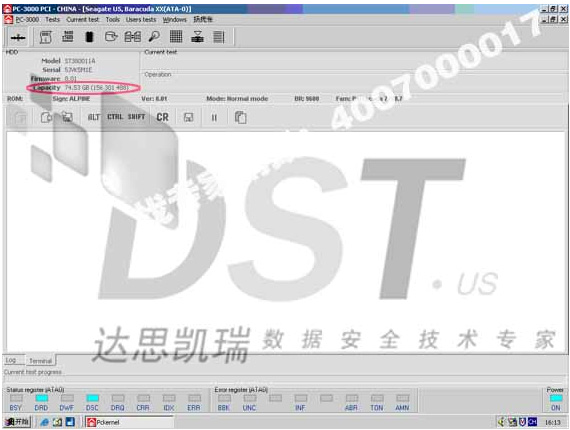Click the 'Mode: Normal mode' ROM text
This screenshot has height=430, width=570.
click(237, 99)
